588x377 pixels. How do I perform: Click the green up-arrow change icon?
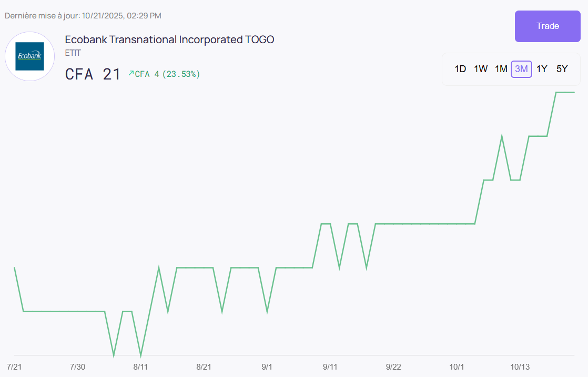coord(131,73)
